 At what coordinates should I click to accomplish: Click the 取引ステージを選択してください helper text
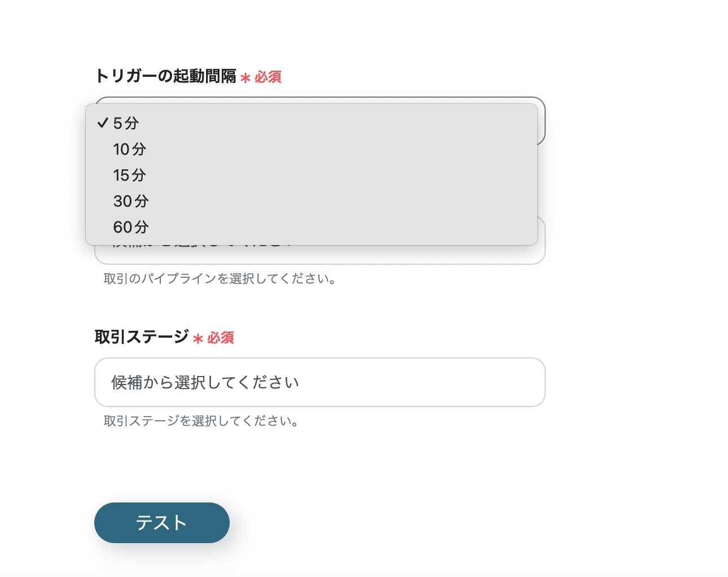(x=200, y=421)
